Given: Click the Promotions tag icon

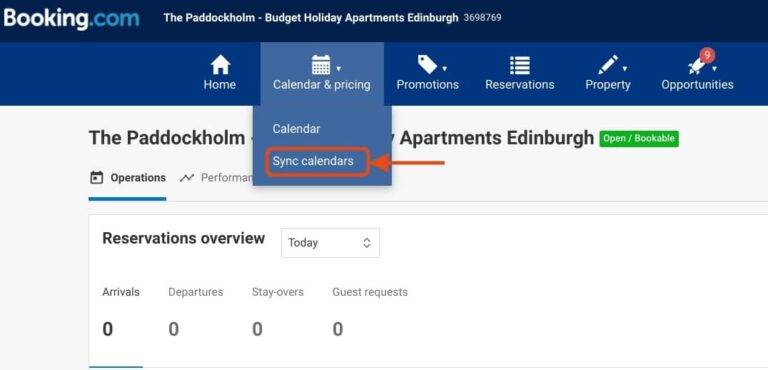Looking at the screenshot, I should 427,65.
